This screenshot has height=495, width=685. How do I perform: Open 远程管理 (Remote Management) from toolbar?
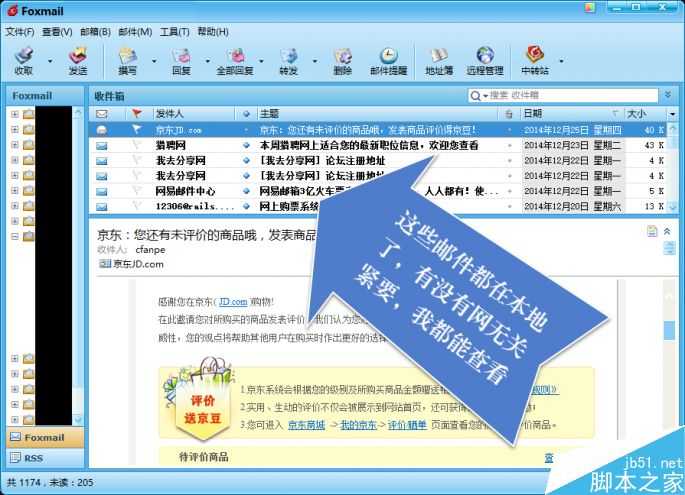coord(485,58)
